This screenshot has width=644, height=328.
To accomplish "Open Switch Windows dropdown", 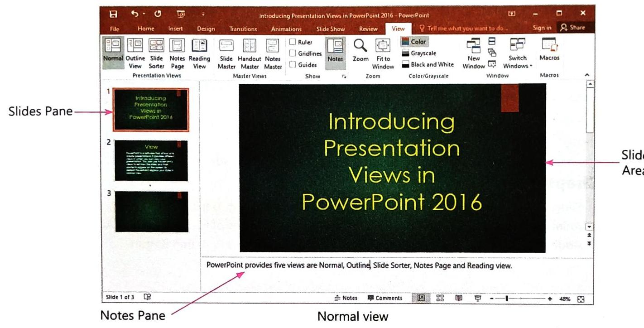I will (517, 54).
